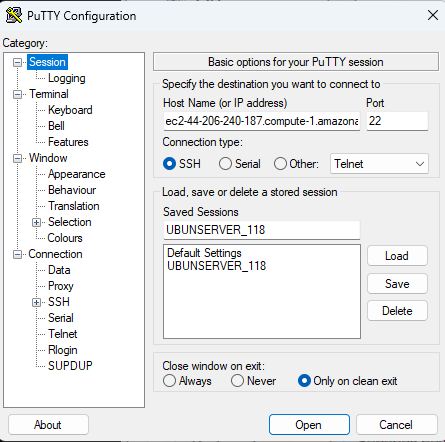The height and width of the screenshot is (442, 445).
Task: Open the Window category
Action: (x=48, y=158)
